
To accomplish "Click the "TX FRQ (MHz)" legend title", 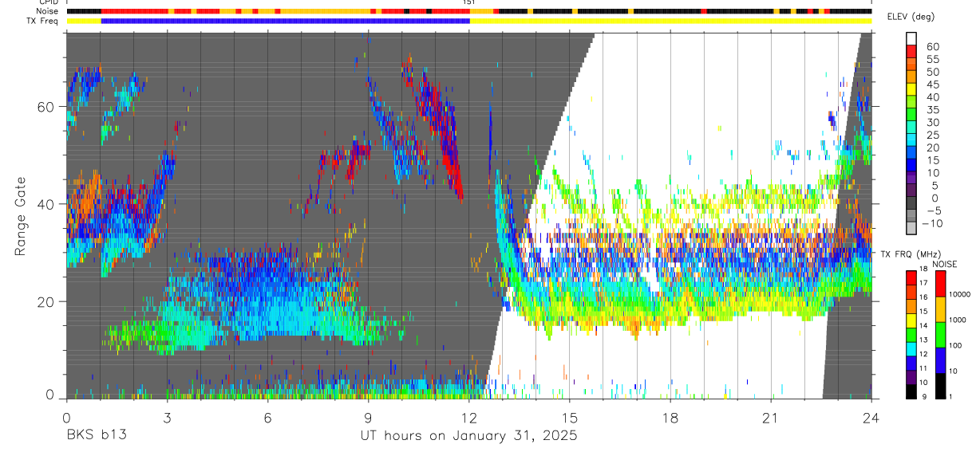I will coord(909,254).
